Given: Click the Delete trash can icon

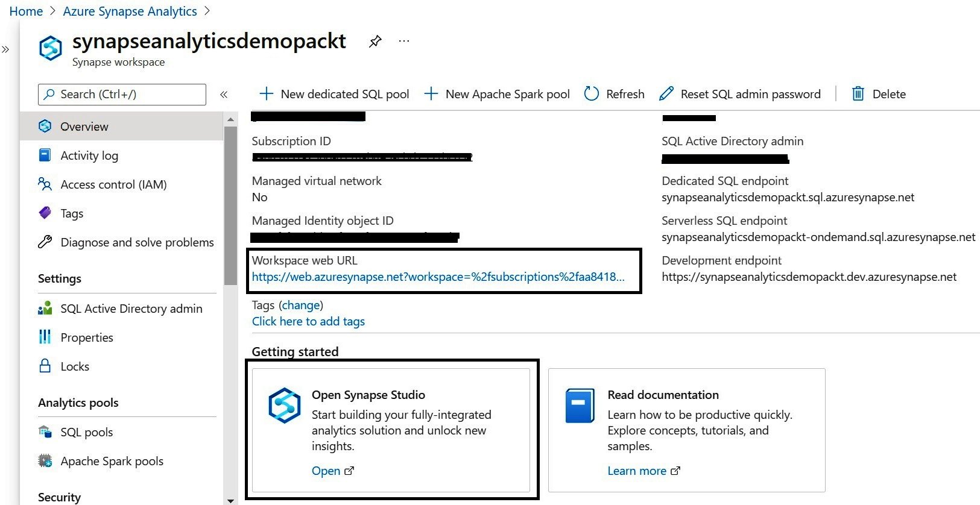Looking at the screenshot, I should point(858,93).
